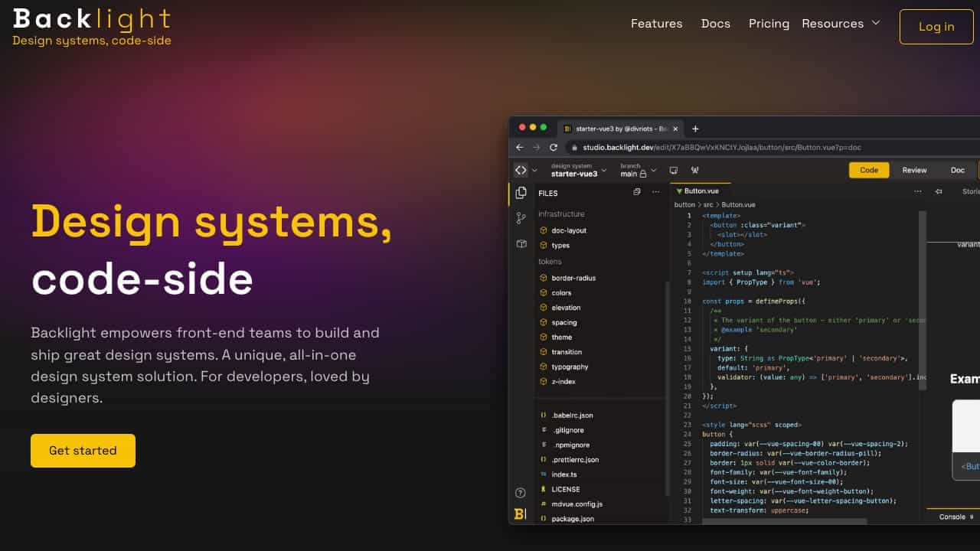The width and height of the screenshot is (980, 551).
Task: Open the editor ellipsis menu beside Button.vue
Action: (x=918, y=191)
